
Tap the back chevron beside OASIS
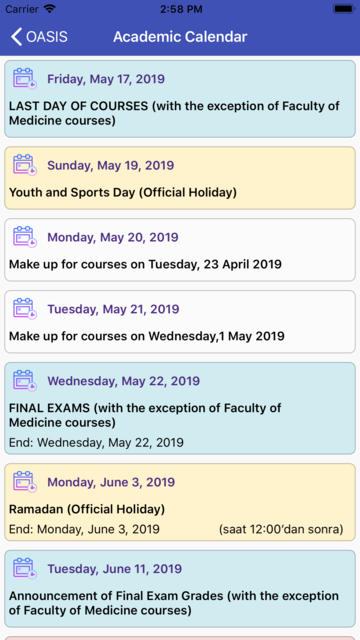point(16,37)
